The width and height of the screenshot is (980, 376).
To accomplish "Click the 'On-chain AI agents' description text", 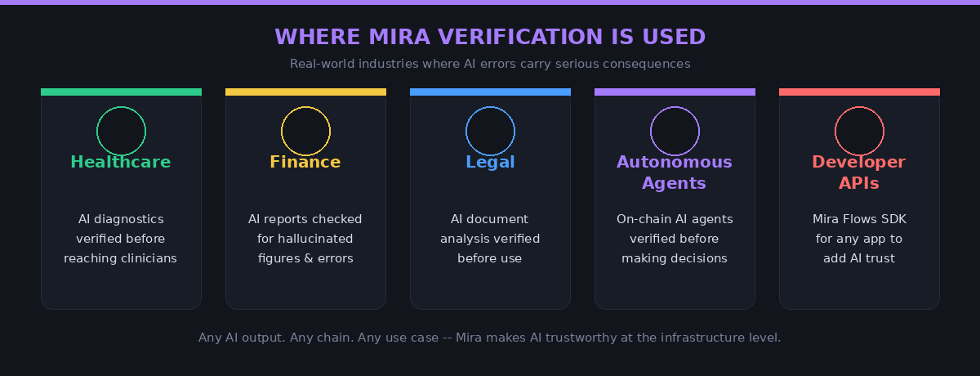I will point(675,239).
